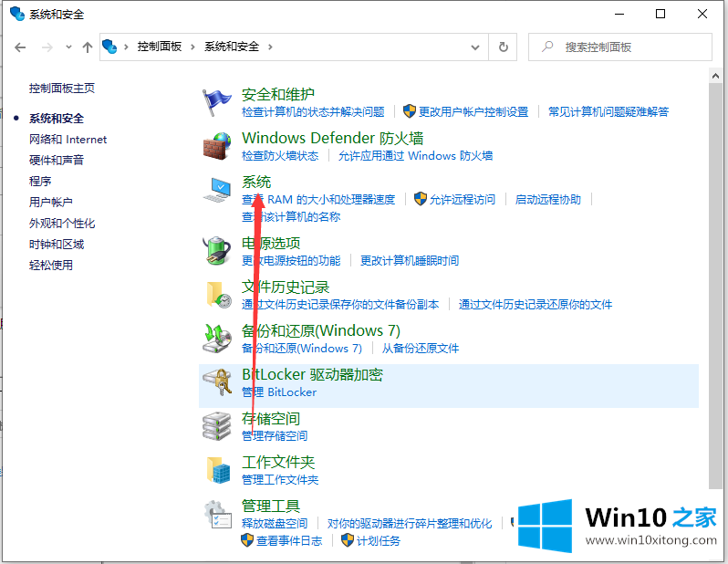Expand chevron after 系统和安全 in breadcrumb
This screenshot has width=728, height=564.
click(x=270, y=47)
